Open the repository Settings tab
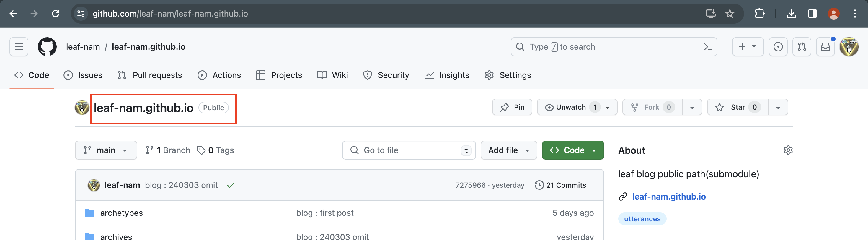 click(x=508, y=75)
